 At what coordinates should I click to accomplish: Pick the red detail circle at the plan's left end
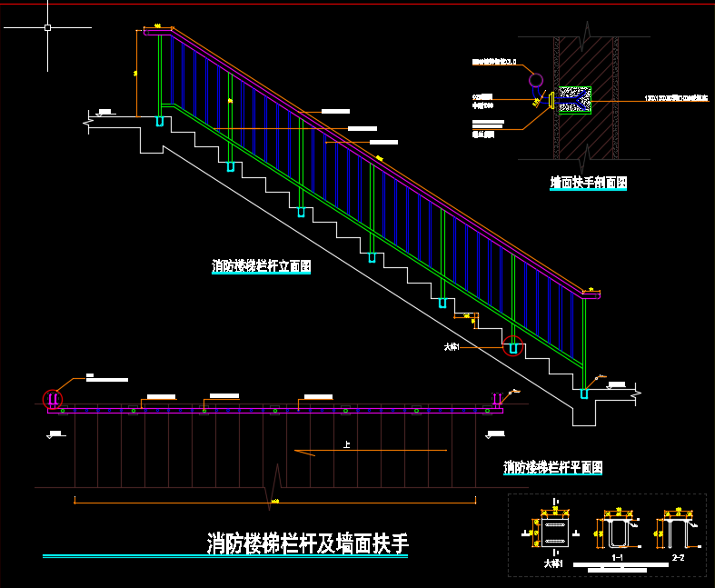pyautogui.click(x=53, y=400)
